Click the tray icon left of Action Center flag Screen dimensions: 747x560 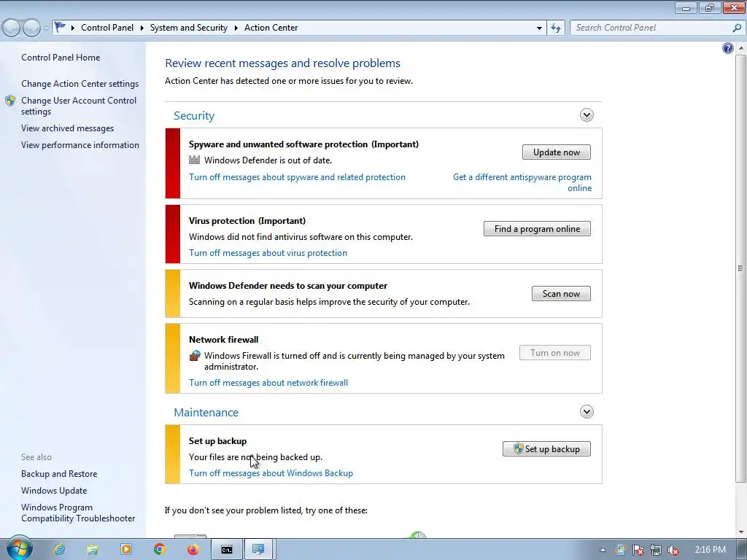coord(620,550)
